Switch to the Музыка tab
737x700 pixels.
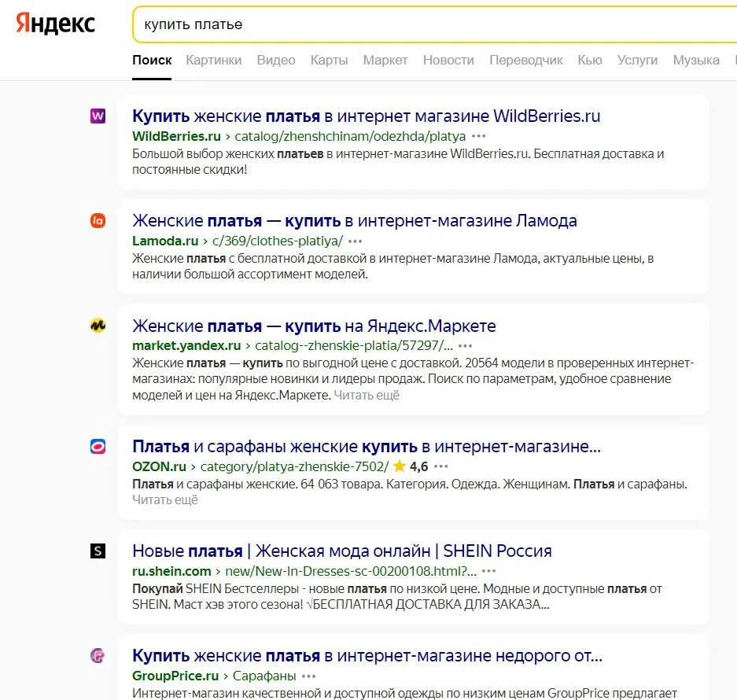pos(695,60)
